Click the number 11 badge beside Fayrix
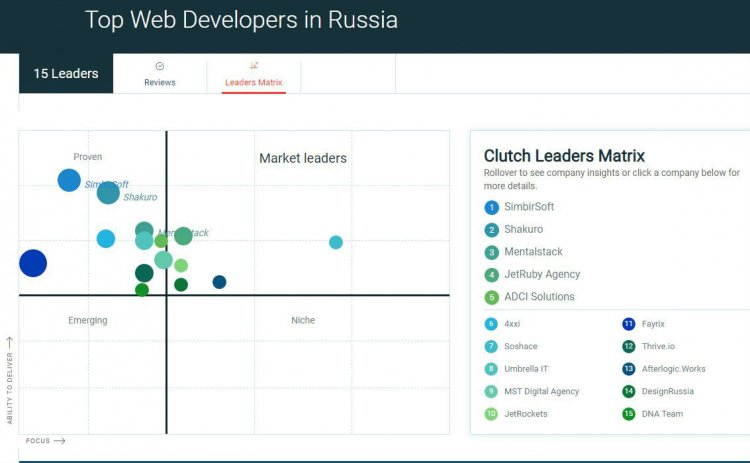 pos(629,324)
